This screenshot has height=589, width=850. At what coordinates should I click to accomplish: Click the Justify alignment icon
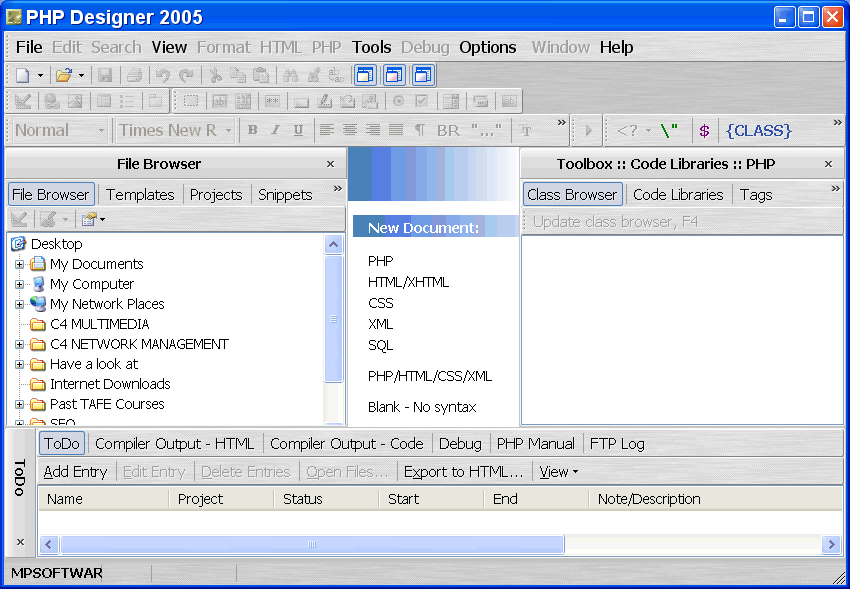[x=396, y=130]
